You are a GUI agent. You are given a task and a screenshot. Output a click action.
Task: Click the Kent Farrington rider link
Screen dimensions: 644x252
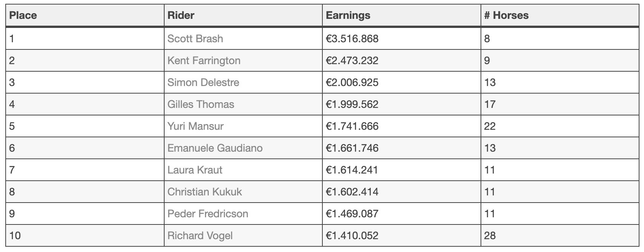(x=203, y=60)
